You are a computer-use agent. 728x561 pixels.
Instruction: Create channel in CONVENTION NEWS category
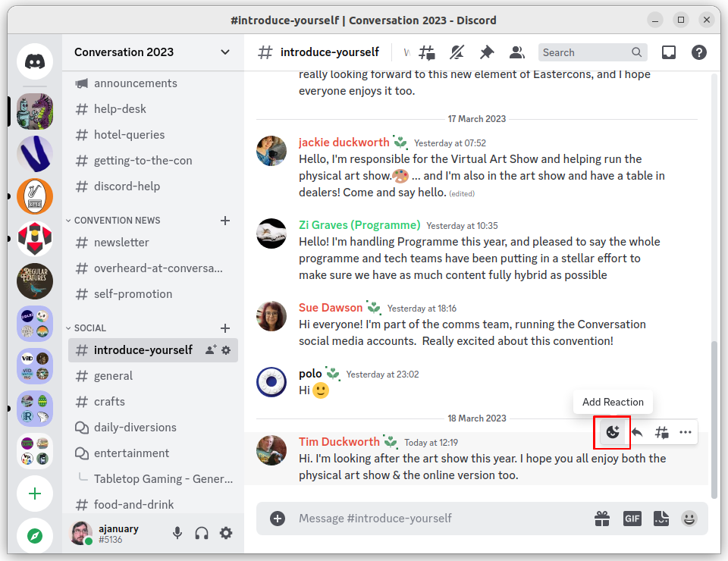point(225,221)
